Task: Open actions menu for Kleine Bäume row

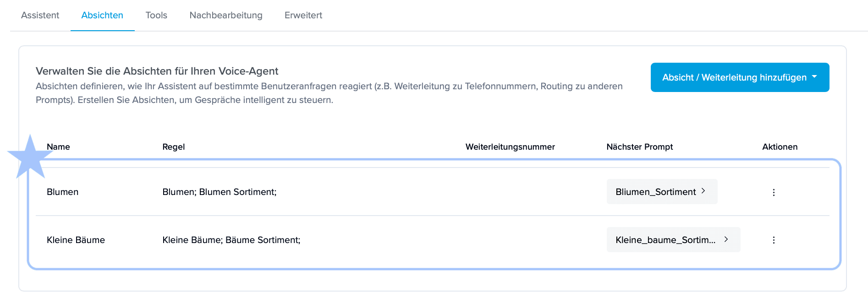Action: 774,240
